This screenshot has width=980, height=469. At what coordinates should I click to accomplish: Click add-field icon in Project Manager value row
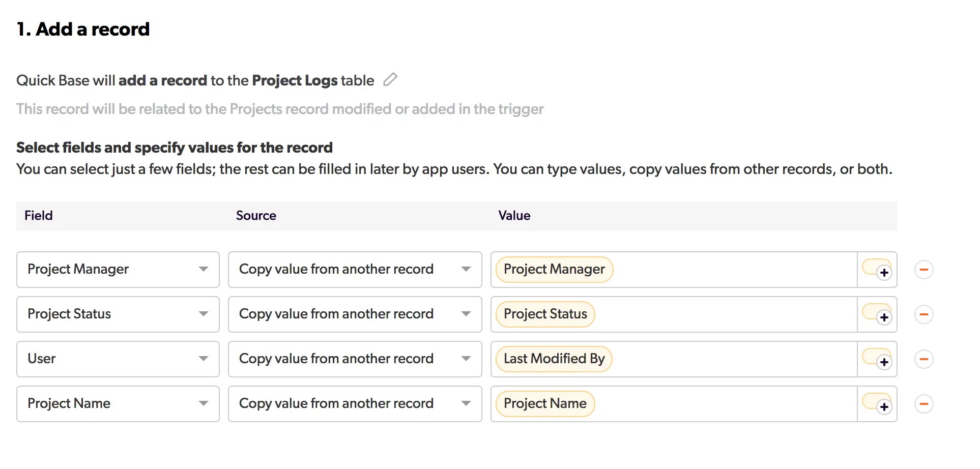point(877,270)
